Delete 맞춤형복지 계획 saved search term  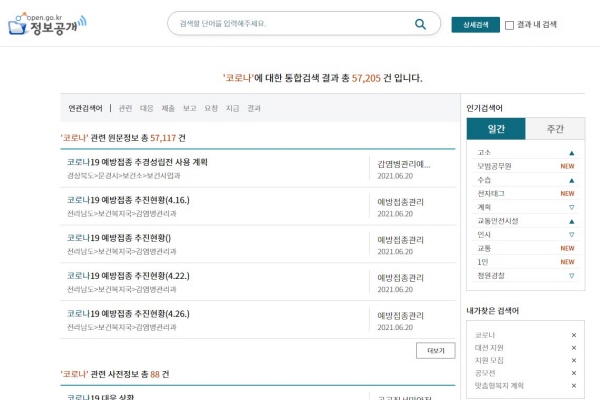point(573,385)
